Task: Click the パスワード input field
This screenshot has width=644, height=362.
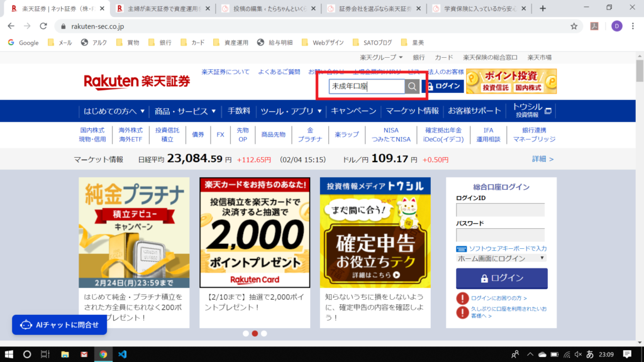Action: pyautogui.click(x=500, y=235)
